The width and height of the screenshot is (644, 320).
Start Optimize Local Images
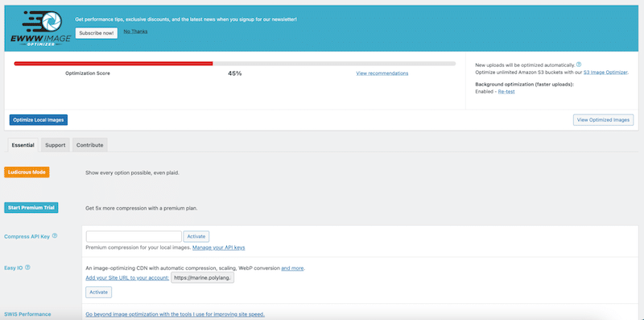pyautogui.click(x=39, y=119)
